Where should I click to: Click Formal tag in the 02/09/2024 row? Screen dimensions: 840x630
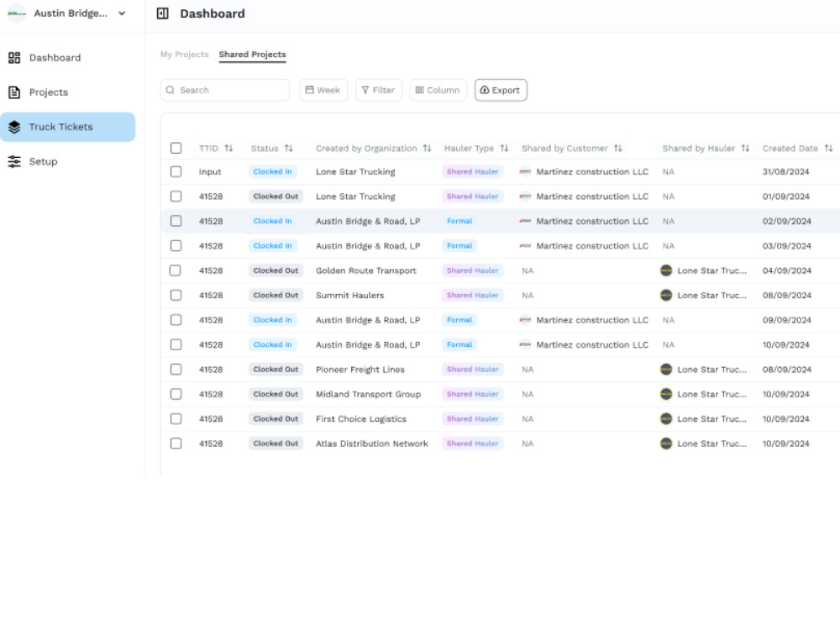[x=459, y=221]
